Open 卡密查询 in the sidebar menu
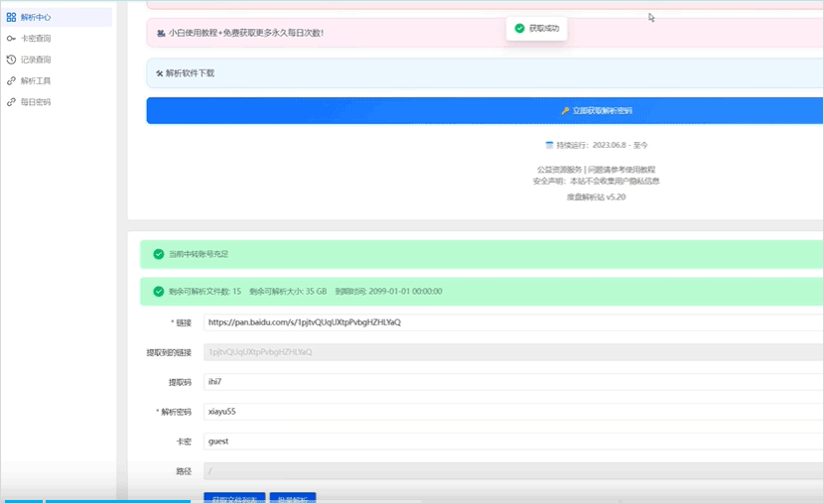The height and width of the screenshot is (504, 824). coord(36,39)
